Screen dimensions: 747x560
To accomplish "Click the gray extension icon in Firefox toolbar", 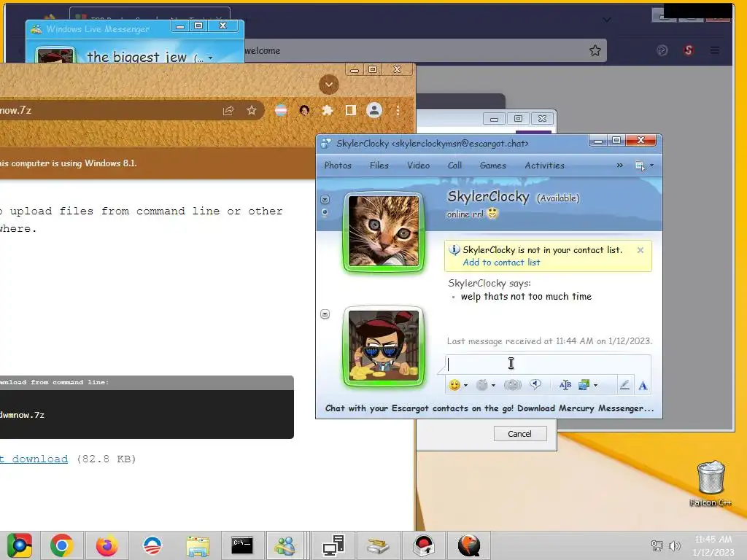I will (662, 50).
